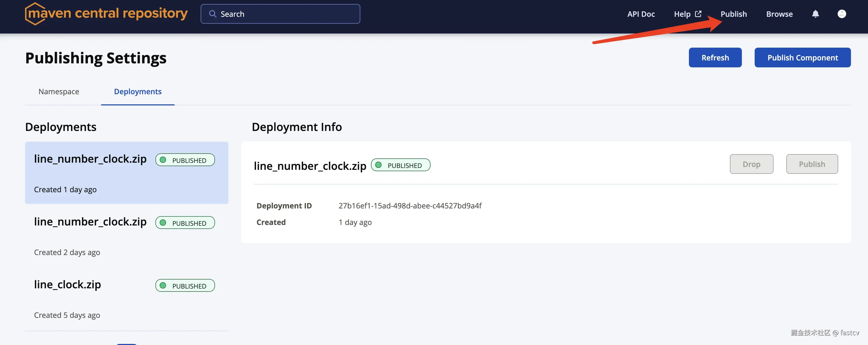The image size is (868, 345).
Task: Click the Maven Central Repository logo
Action: click(106, 14)
